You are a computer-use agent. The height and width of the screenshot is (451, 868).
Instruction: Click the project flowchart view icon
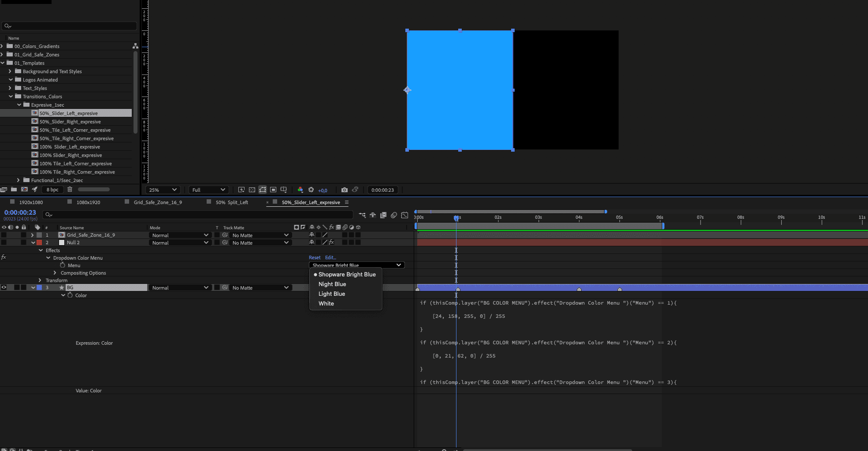pos(135,46)
